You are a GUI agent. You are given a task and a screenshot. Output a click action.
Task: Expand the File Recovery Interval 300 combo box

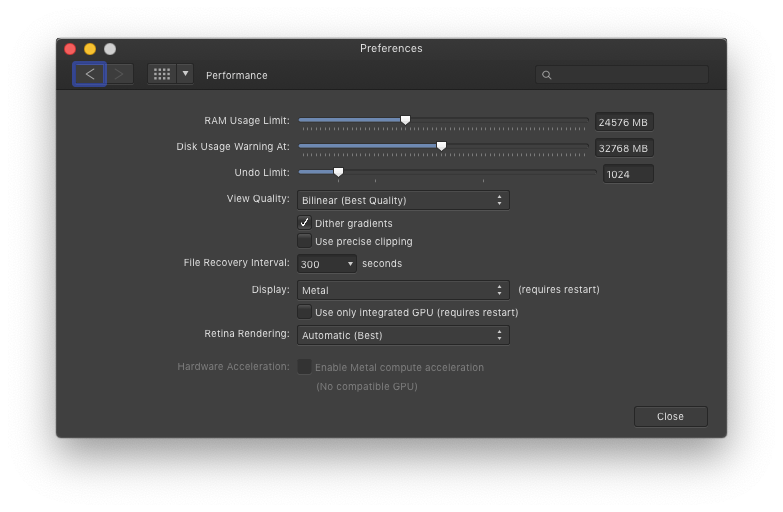[327, 264]
